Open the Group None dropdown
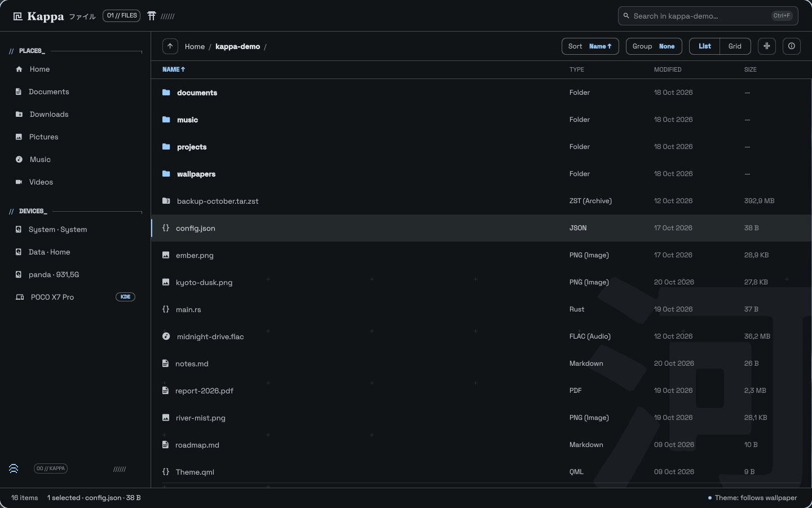This screenshot has height=508, width=812. (x=654, y=46)
